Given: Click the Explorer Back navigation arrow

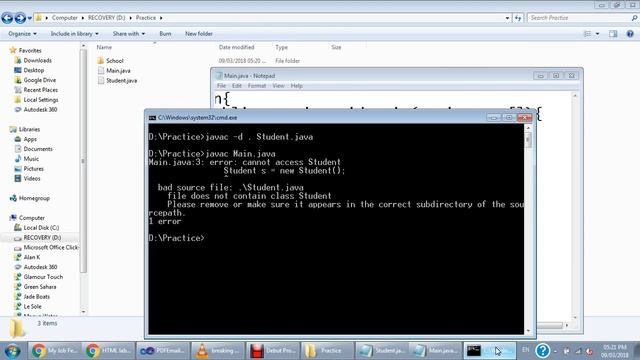Looking at the screenshot, I should [7, 18].
